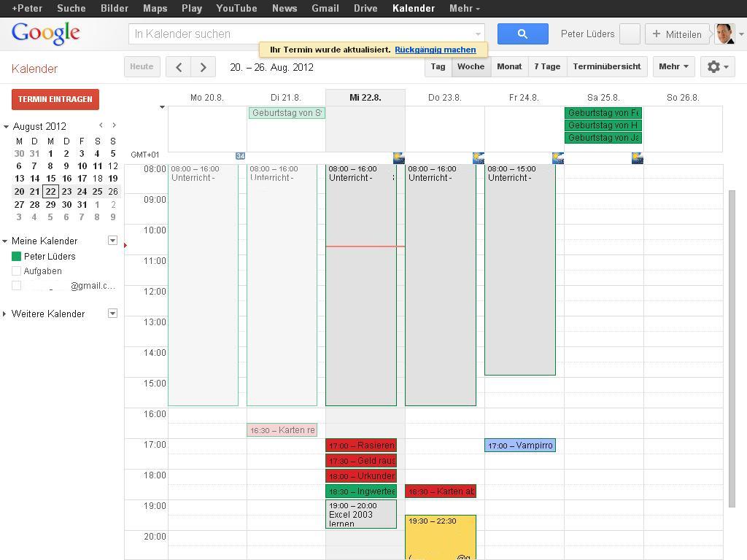
Task: Click the +Peter link
Action: (27, 8)
